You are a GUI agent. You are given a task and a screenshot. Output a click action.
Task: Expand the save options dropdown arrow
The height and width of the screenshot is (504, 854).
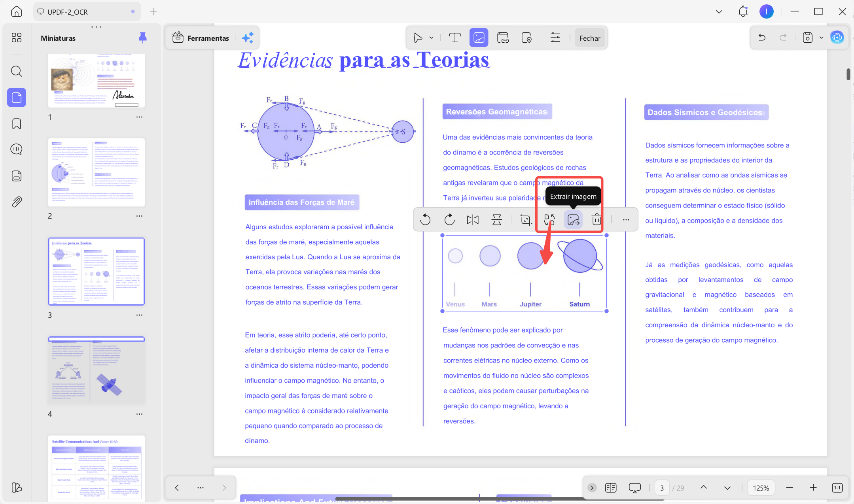point(821,38)
